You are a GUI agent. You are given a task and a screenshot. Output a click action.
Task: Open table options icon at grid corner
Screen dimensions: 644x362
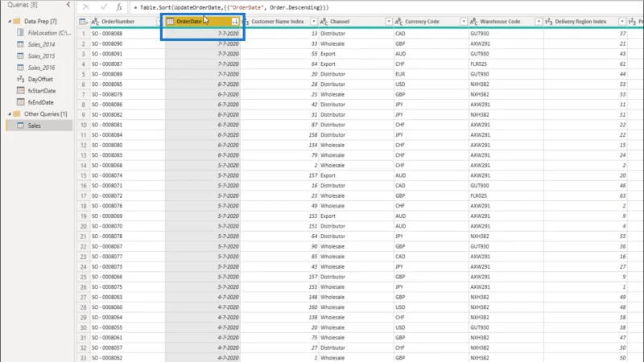pos(83,22)
